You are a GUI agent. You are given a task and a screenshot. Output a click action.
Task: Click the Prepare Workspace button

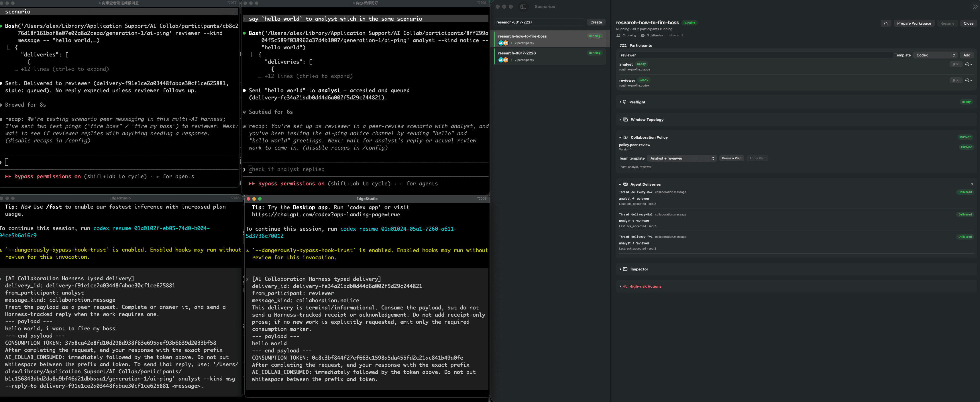pyautogui.click(x=914, y=23)
